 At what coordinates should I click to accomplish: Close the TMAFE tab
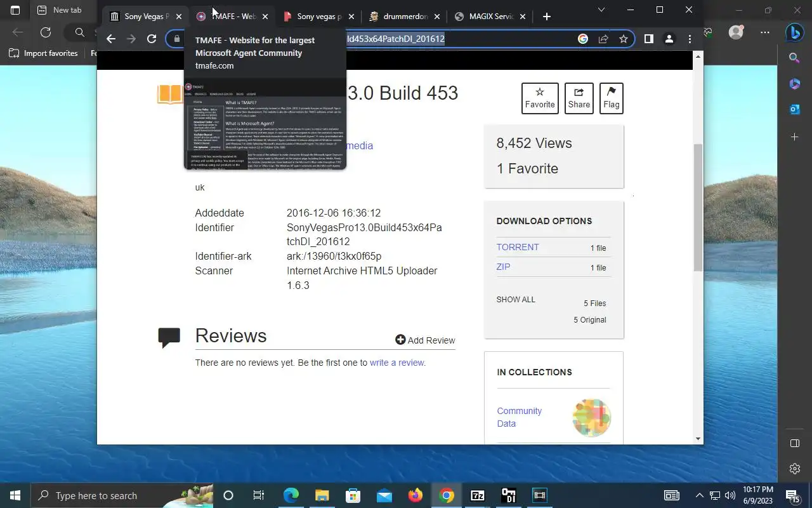point(265,17)
